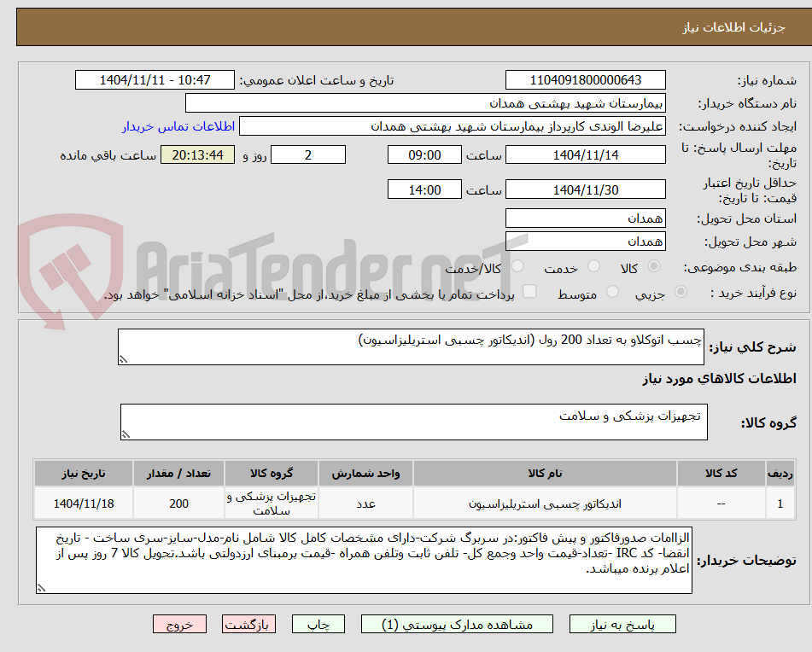Click the خروج exit button
Image resolution: width=812 pixels, height=652 pixels.
[179, 624]
